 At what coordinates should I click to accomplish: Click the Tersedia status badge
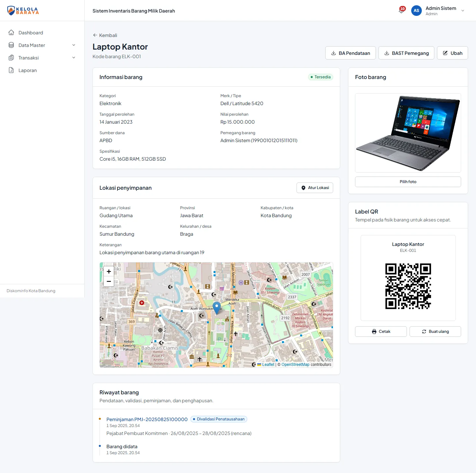(321, 77)
